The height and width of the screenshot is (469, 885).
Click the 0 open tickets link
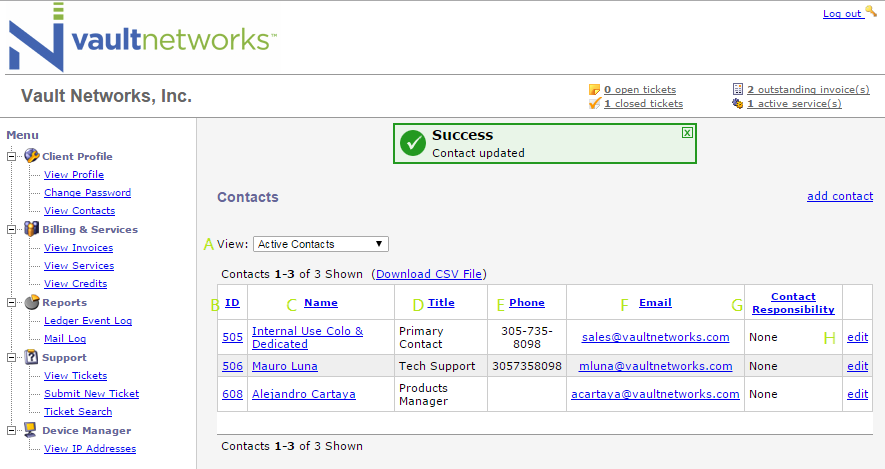click(x=640, y=89)
